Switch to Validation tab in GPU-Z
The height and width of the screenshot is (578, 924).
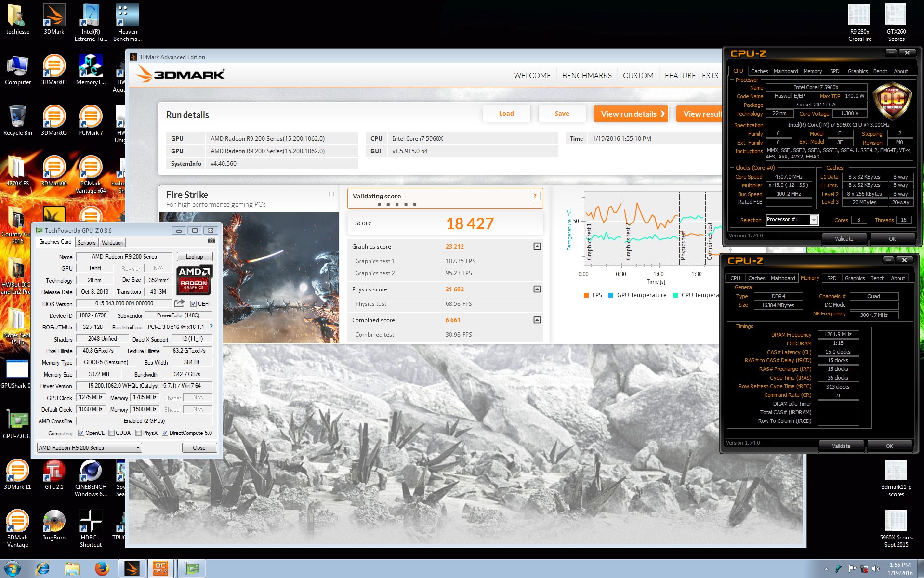(113, 243)
